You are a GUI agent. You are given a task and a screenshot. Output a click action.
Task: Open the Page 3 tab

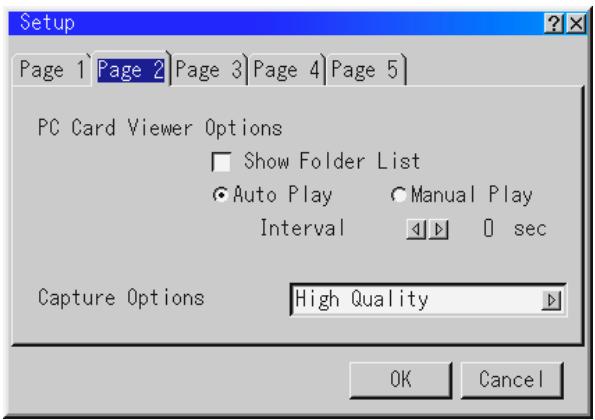point(209,70)
